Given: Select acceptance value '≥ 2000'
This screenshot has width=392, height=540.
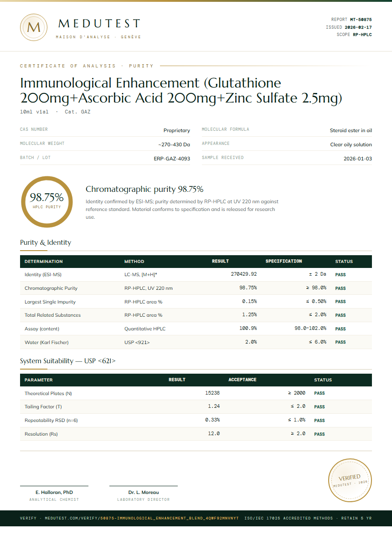Looking at the screenshot, I should [297, 393].
